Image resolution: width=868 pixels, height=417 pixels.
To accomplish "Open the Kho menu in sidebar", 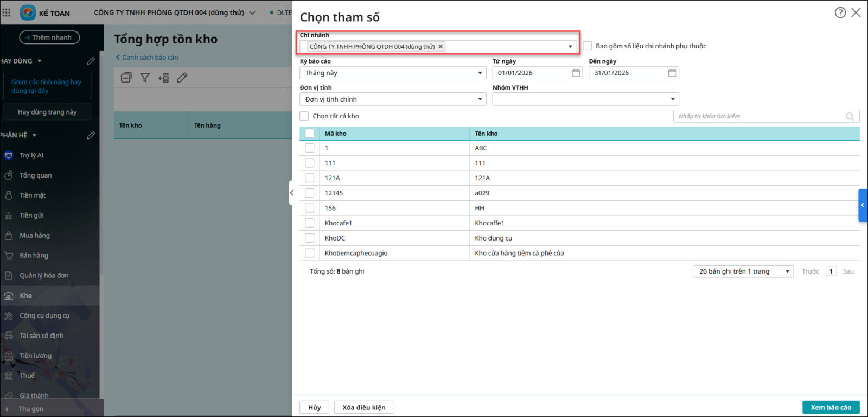I will click(26, 295).
